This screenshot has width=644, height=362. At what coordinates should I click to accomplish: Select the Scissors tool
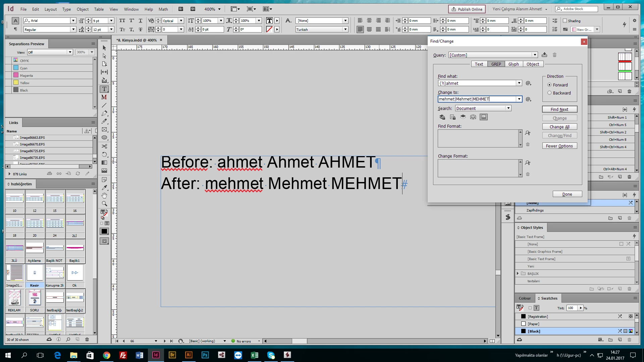(104, 146)
